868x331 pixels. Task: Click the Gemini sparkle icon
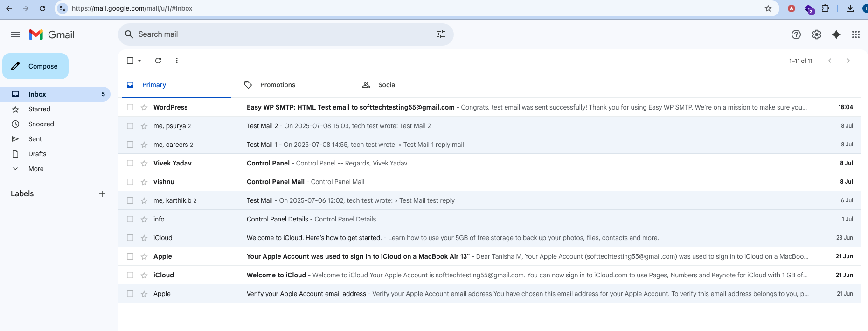coord(836,34)
